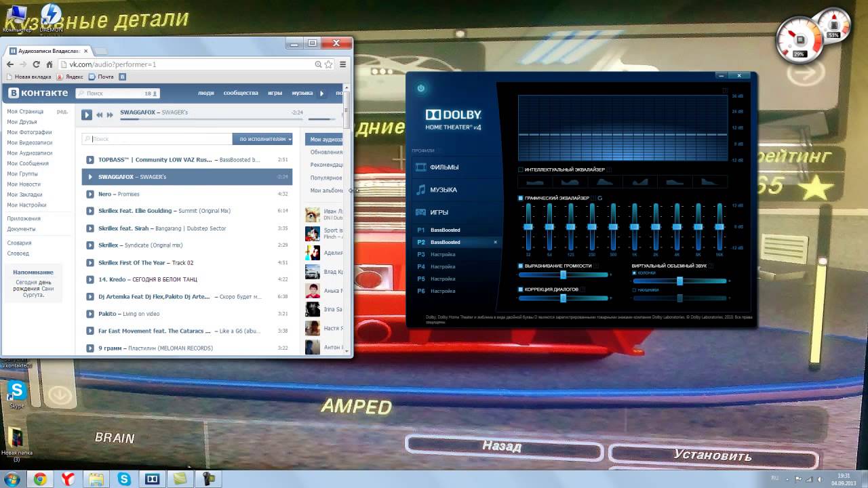Click the Назад button in the game

point(502,447)
